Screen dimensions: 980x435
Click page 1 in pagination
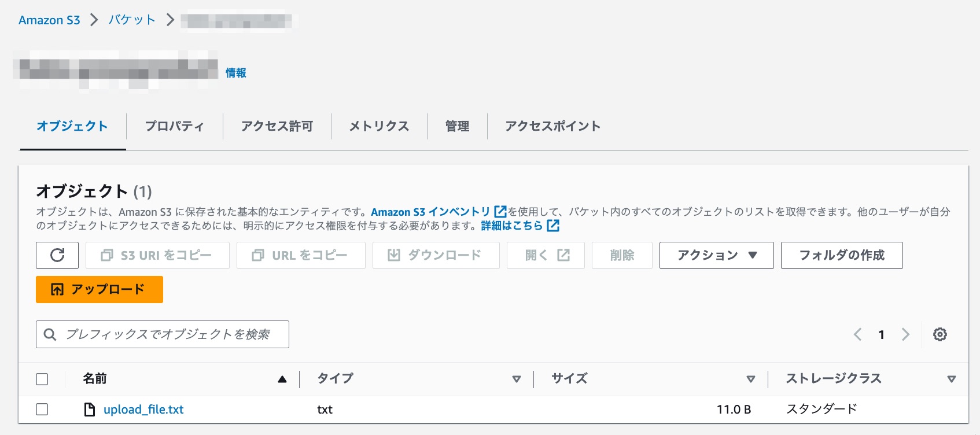point(882,334)
